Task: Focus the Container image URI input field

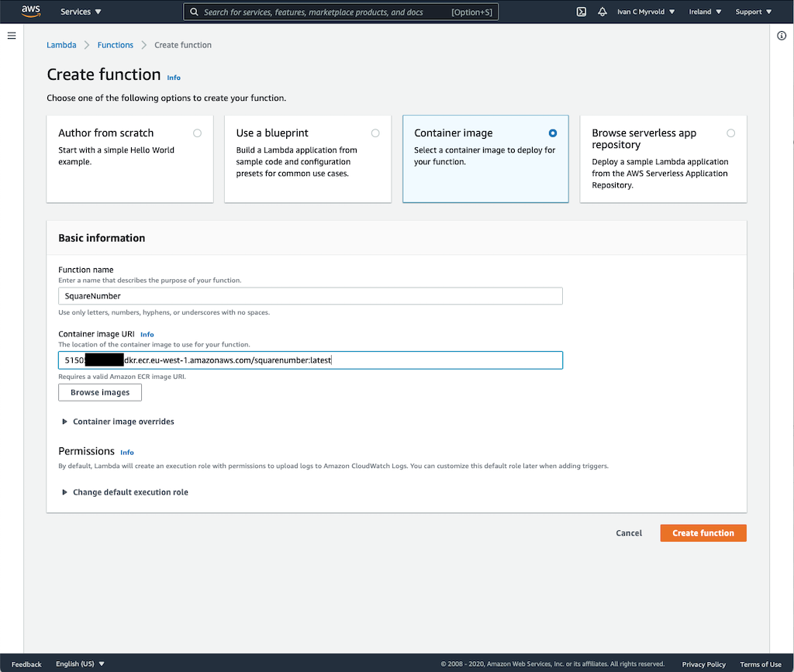Action: (x=310, y=360)
